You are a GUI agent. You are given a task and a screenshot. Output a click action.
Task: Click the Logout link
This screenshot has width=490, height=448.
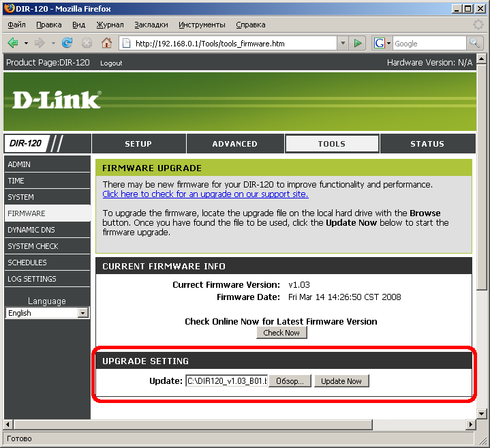[x=111, y=63]
